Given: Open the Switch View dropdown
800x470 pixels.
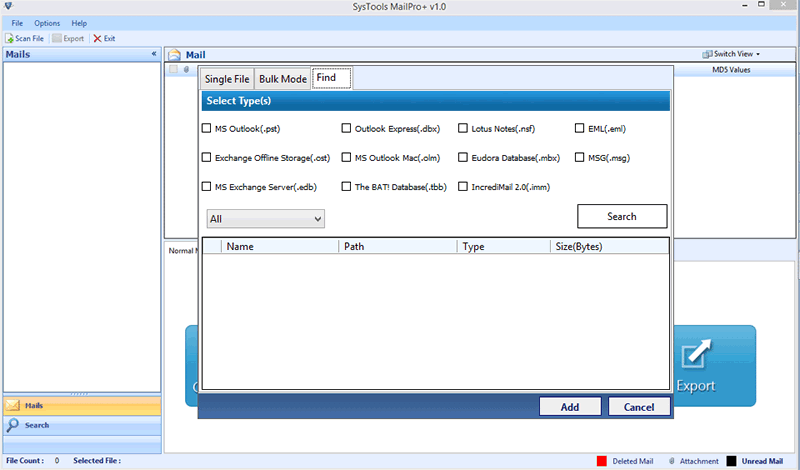Looking at the screenshot, I should tap(731, 54).
